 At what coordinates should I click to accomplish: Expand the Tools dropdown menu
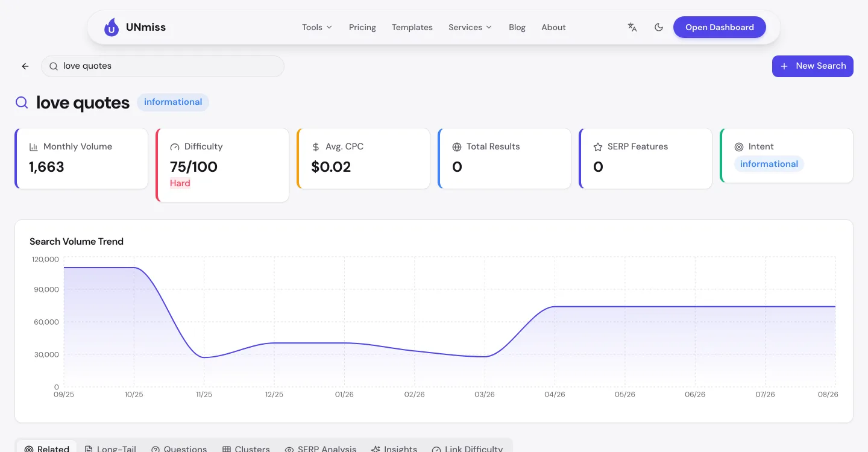point(317,27)
